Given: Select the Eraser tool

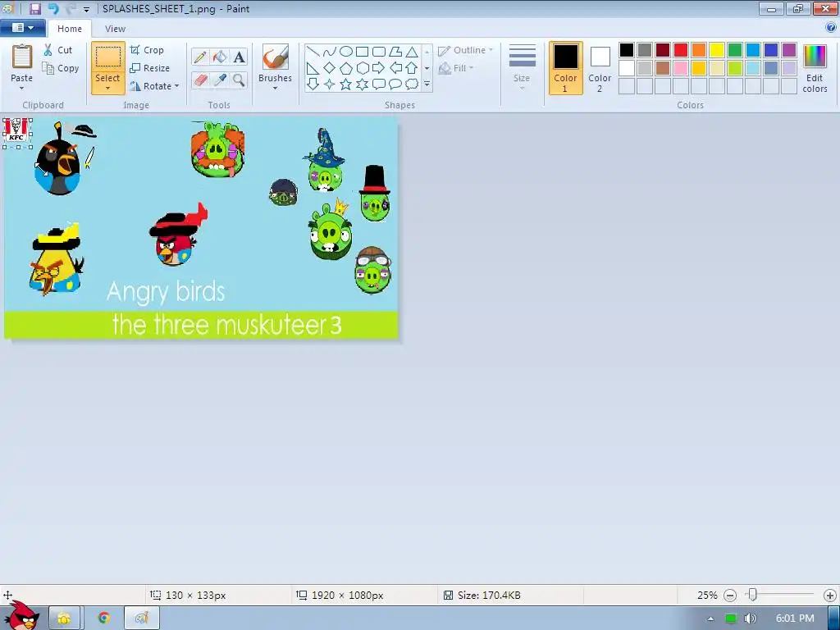Looking at the screenshot, I should tap(200, 80).
